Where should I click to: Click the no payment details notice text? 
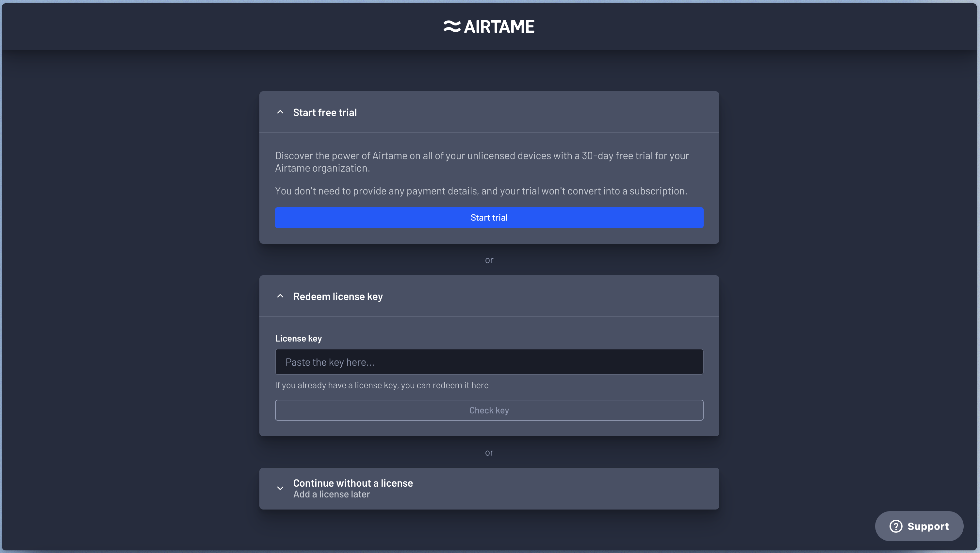coord(481,191)
